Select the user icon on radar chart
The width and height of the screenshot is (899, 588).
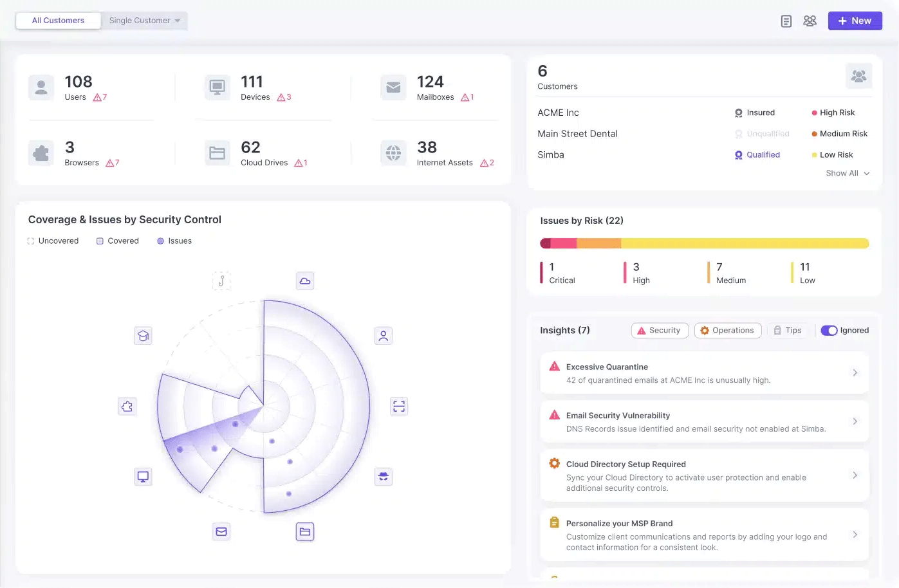coord(384,336)
